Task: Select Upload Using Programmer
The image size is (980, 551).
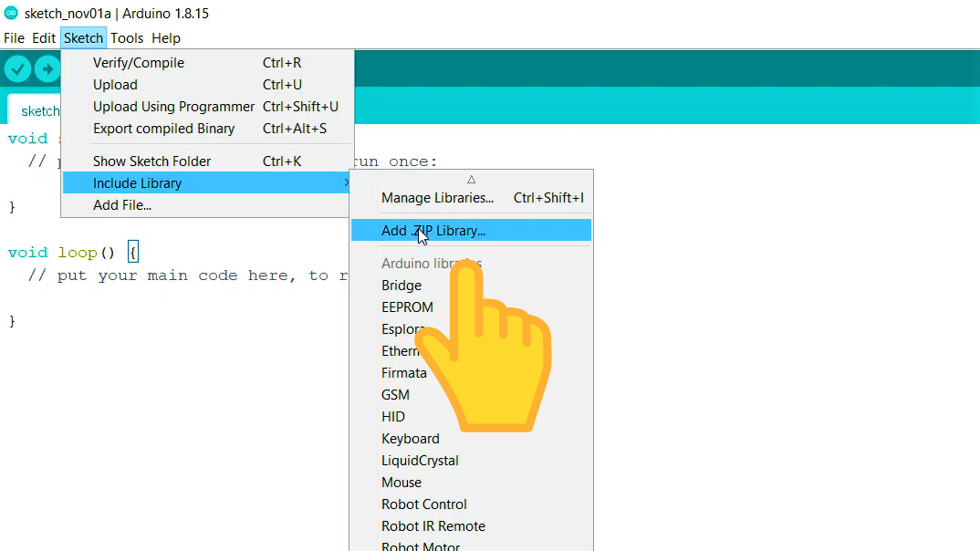Action: coord(207,106)
